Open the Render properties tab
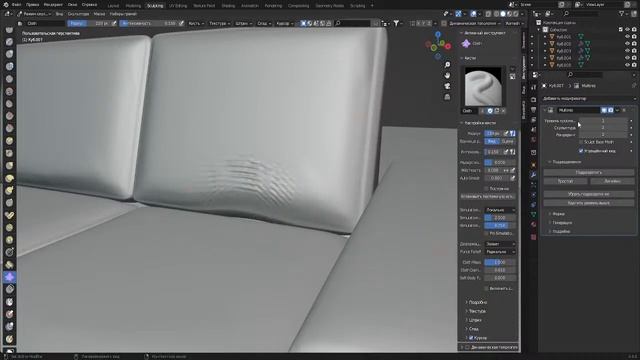 coord(533,100)
